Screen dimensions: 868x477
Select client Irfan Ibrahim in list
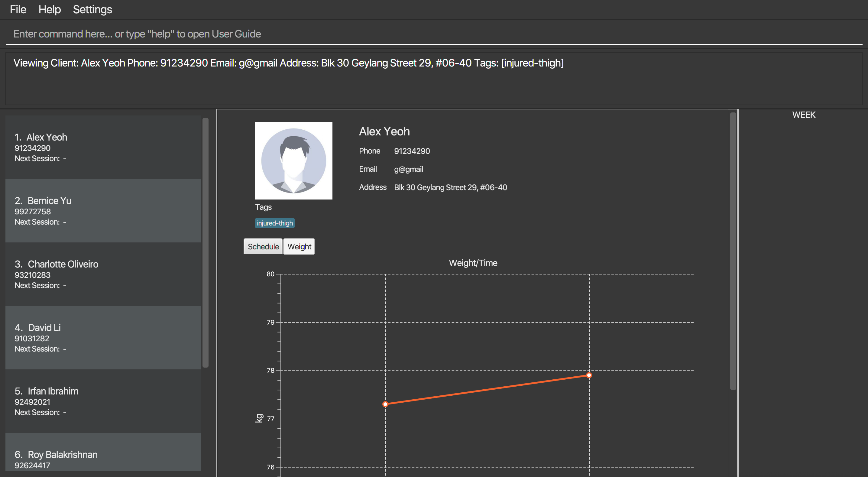tap(103, 401)
